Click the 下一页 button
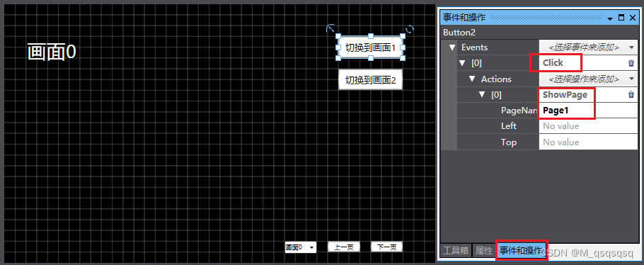 [386, 247]
